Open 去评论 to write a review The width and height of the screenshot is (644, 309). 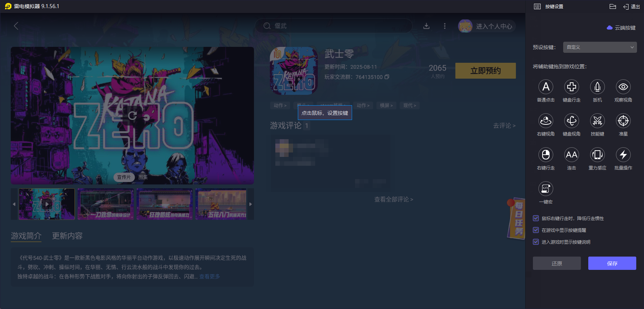(x=504, y=126)
